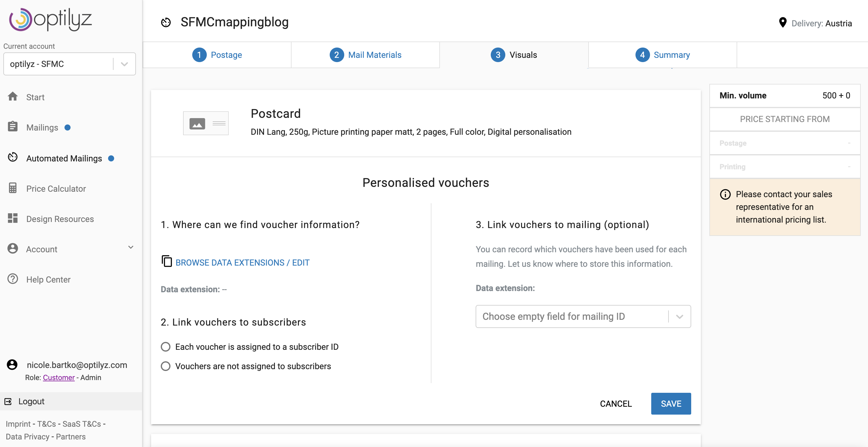Click the Design Resources grid icon
The image size is (868, 447).
click(13, 218)
